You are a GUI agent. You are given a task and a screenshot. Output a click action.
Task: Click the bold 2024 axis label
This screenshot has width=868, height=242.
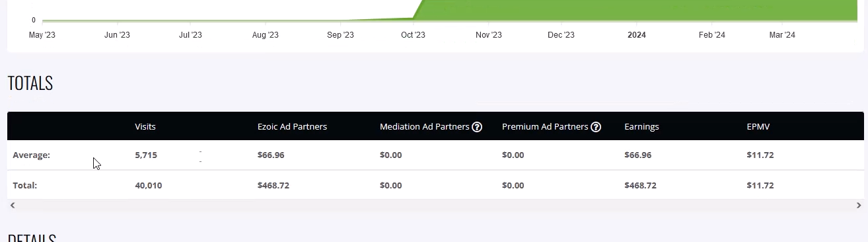(x=637, y=35)
